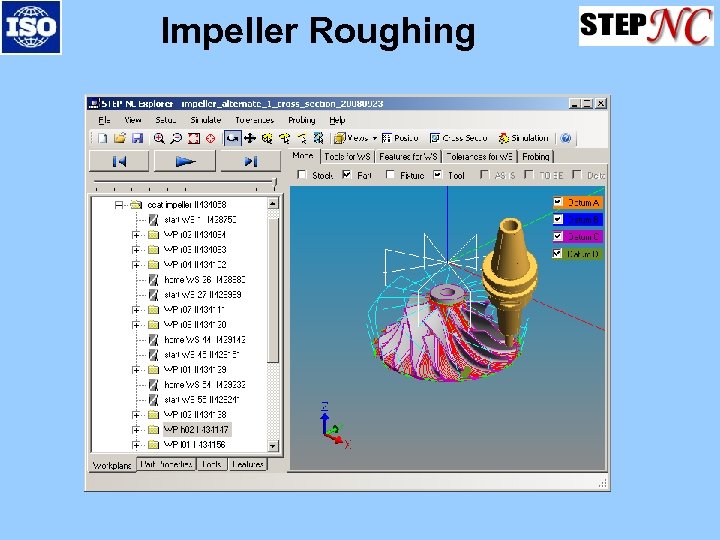Toggle the orange Datum A checkbox
720x540 pixels.
[558, 202]
